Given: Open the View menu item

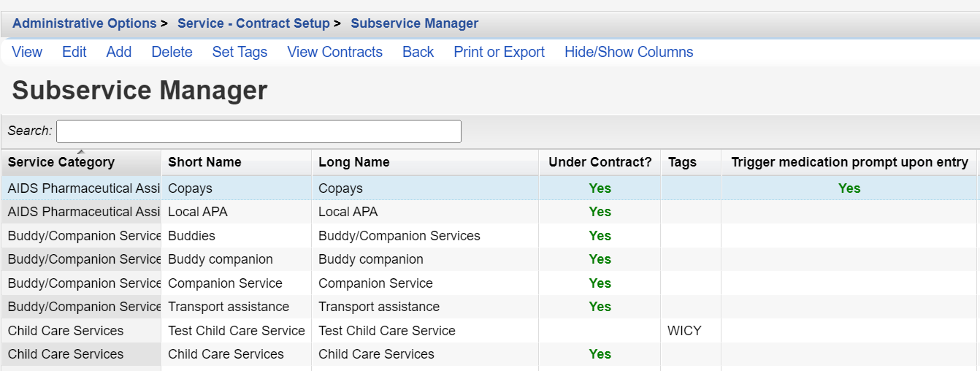Looking at the screenshot, I should (27, 52).
